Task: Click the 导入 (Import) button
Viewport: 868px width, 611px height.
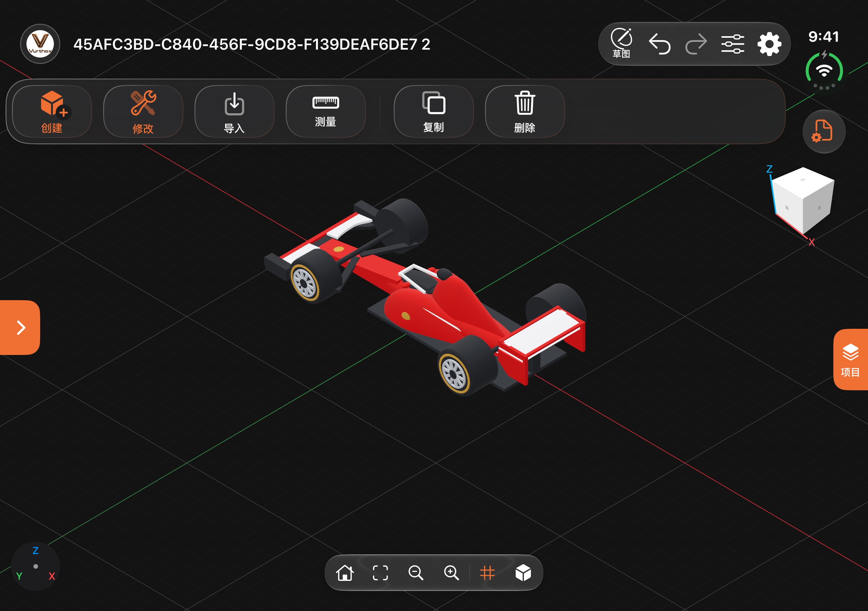Action: [x=234, y=112]
